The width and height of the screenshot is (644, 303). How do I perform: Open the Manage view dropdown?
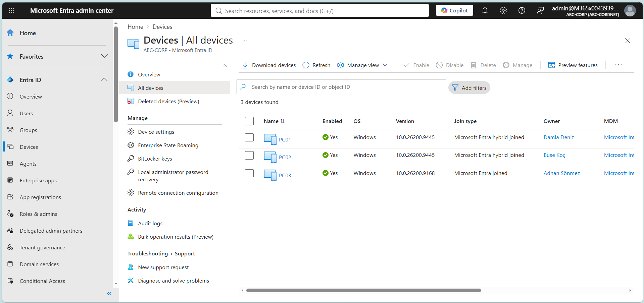(362, 65)
